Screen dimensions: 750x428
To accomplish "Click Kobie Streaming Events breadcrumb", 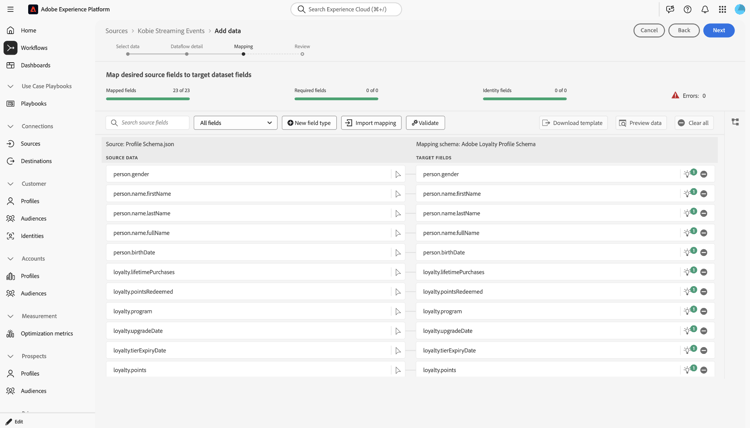I will pos(171,31).
